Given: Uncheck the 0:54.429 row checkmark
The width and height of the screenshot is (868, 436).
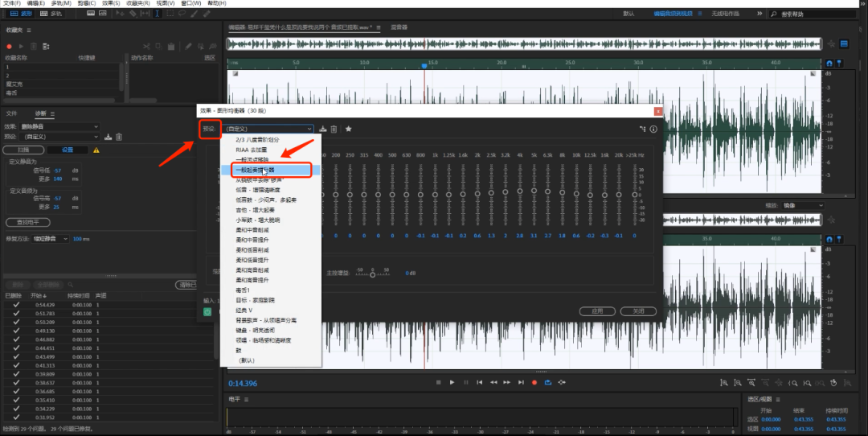Looking at the screenshot, I should [16, 305].
